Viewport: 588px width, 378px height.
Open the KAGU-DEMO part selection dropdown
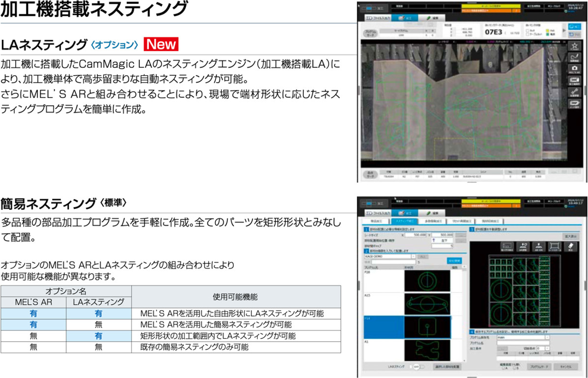pyautogui.click(x=414, y=257)
